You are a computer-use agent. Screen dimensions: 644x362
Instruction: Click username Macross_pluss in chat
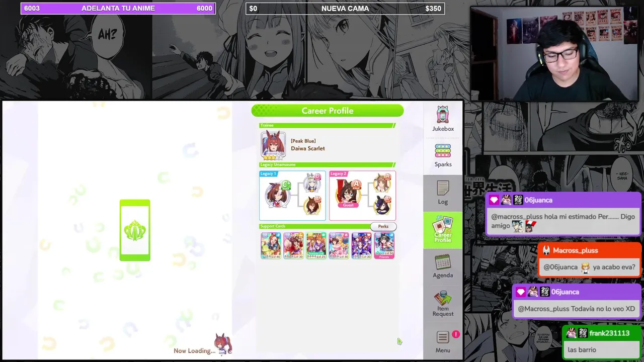pyautogui.click(x=576, y=250)
